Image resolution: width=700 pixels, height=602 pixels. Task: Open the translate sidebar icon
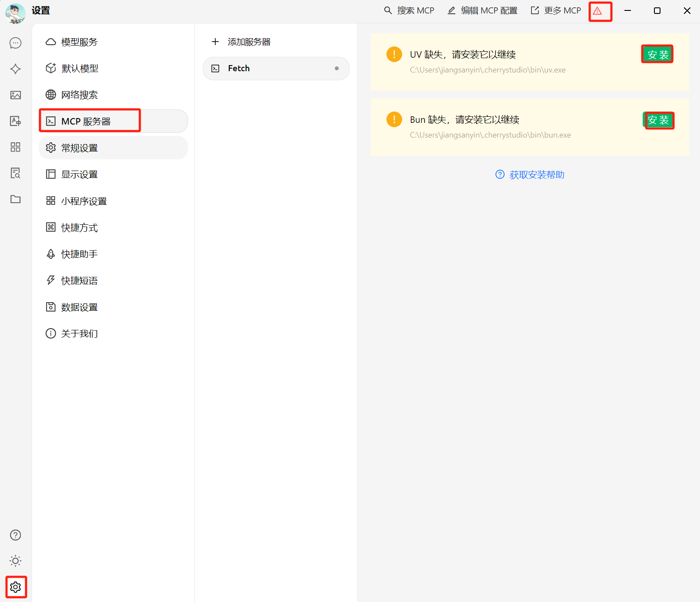pos(16,121)
